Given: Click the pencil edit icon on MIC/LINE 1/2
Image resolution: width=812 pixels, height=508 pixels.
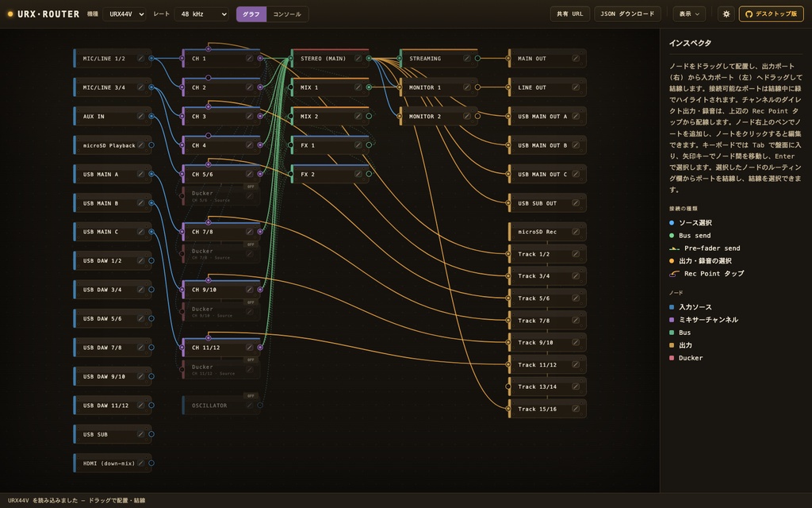Looking at the screenshot, I should coord(140,59).
